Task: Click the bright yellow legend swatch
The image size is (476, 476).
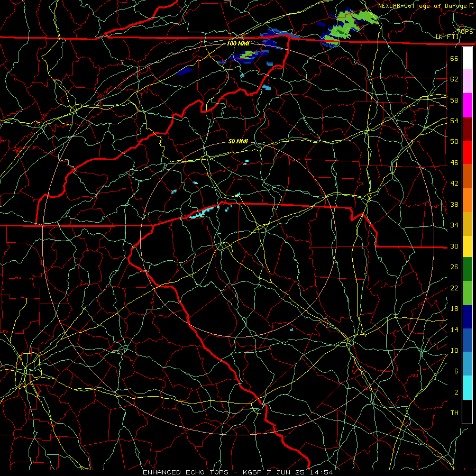Action: click(x=467, y=246)
